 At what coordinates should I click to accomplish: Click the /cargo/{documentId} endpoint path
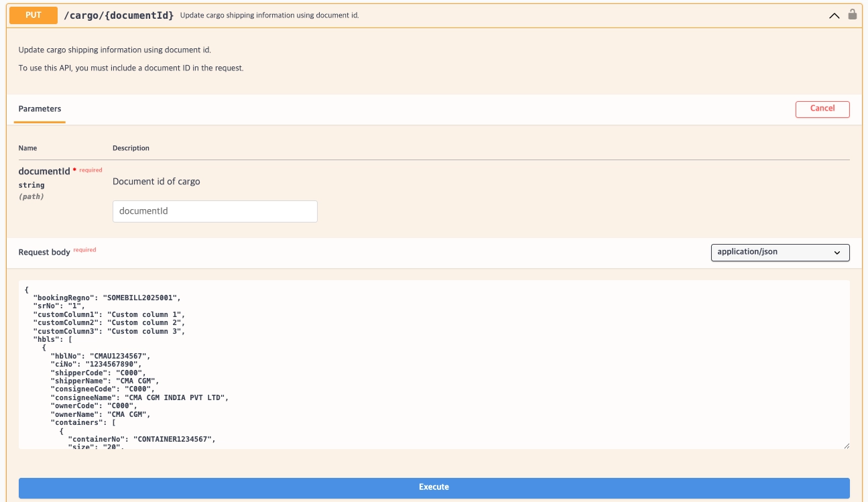coord(119,15)
